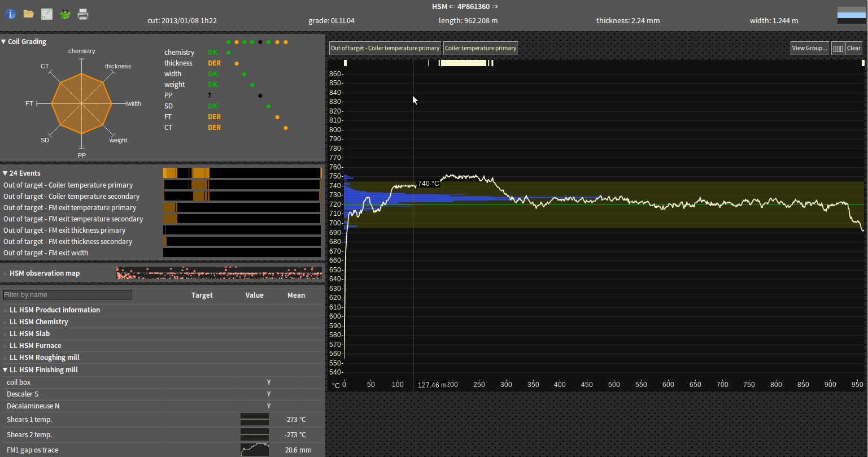Click the three-columns layout button
Screen dimensions: 868x457
click(x=838, y=48)
